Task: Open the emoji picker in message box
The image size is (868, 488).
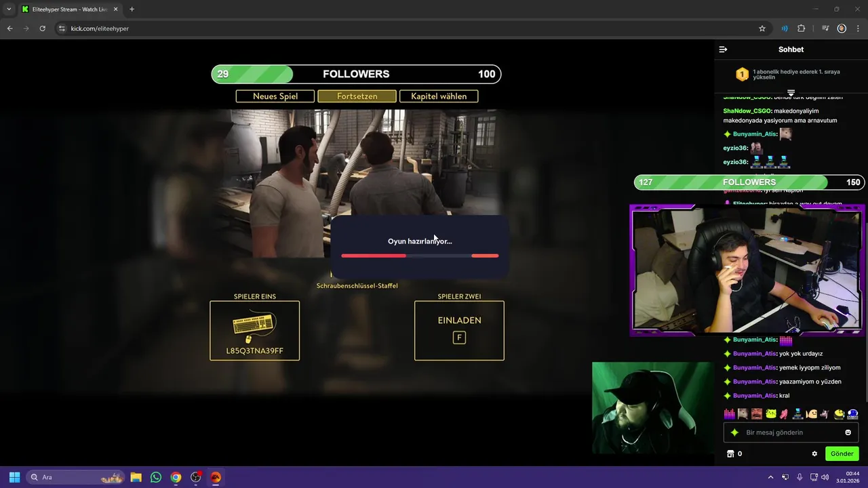Action: pyautogui.click(x=848, y=432)
